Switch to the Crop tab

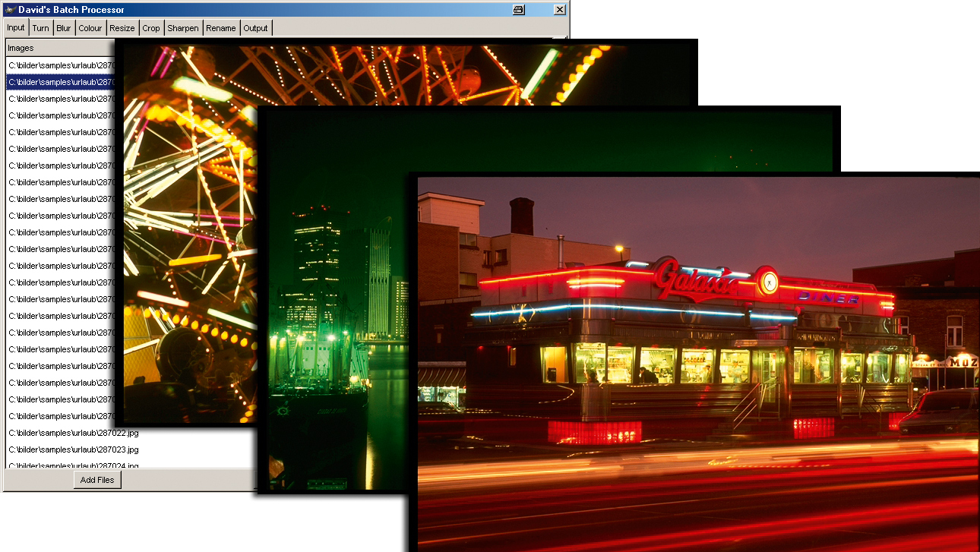click(x=151, y=28)
